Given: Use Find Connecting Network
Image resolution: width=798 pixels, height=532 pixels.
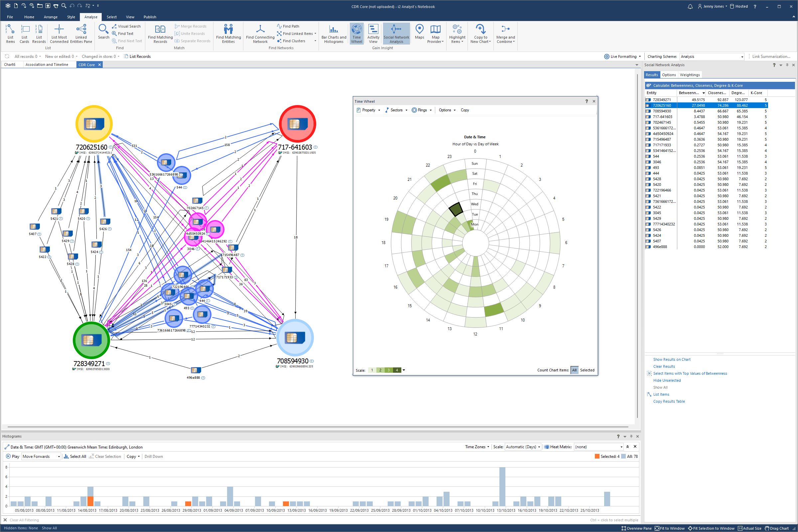Looking at the screenshot, I should (x=260, y=33).
